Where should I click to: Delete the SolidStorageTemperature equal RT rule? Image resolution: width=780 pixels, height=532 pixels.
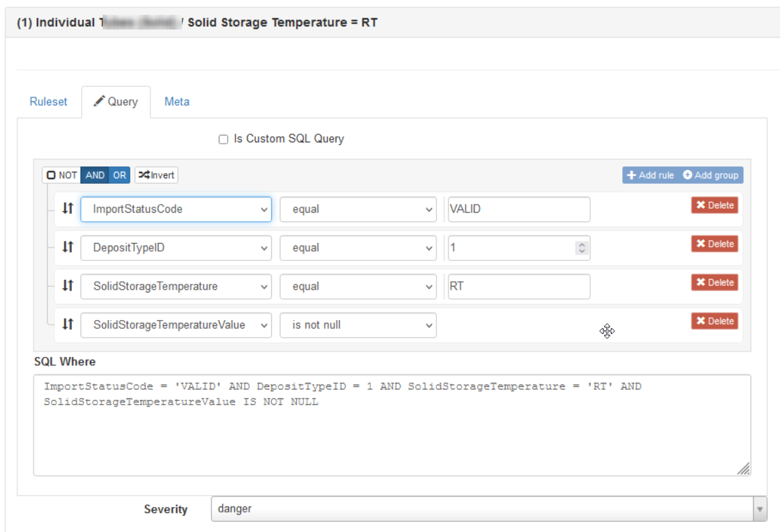[x=714, y=282]
